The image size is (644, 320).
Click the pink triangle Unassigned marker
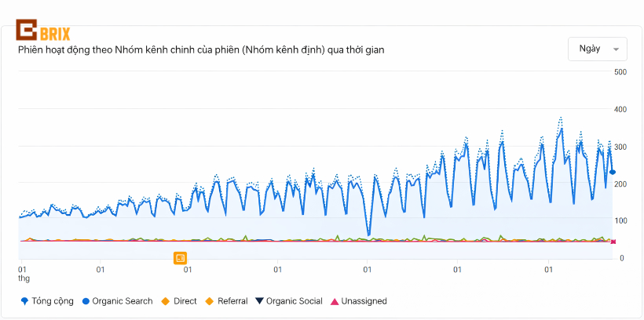(335, 301)
